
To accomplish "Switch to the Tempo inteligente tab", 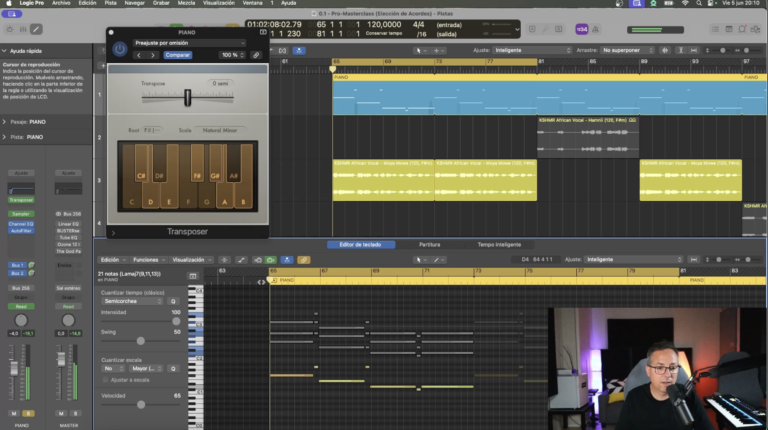I will click(499, 244).
